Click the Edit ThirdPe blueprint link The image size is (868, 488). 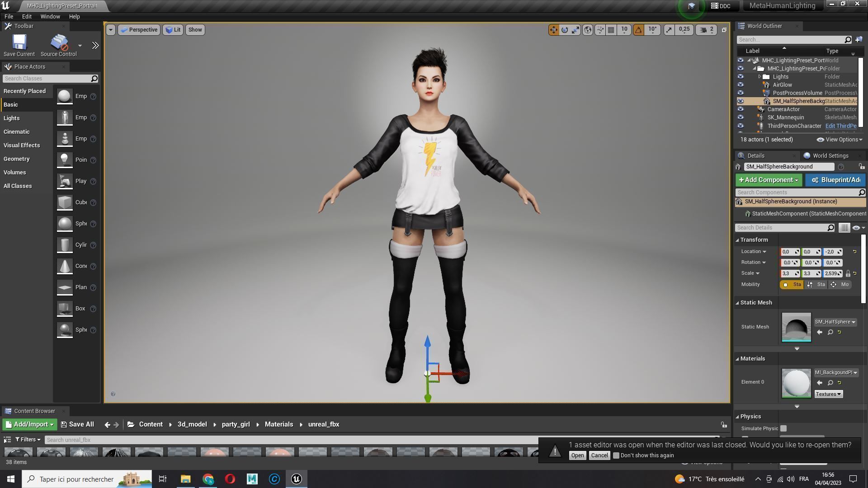(840, 126)
